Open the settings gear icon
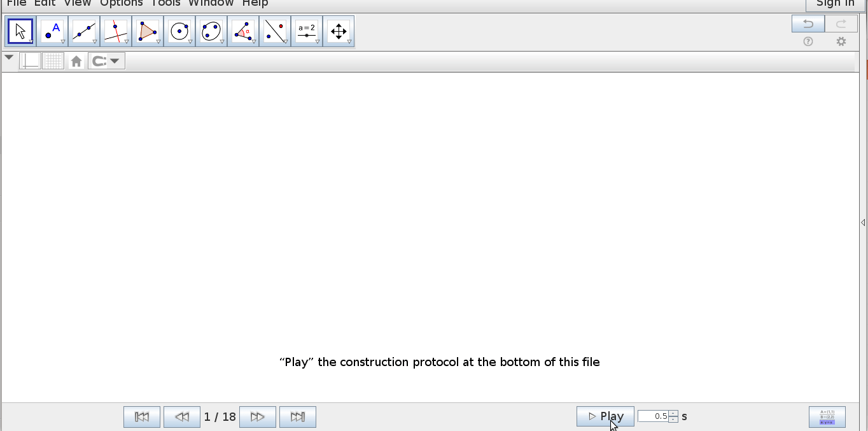The height and width of the screenshot is (431, 868). point(841,41)
